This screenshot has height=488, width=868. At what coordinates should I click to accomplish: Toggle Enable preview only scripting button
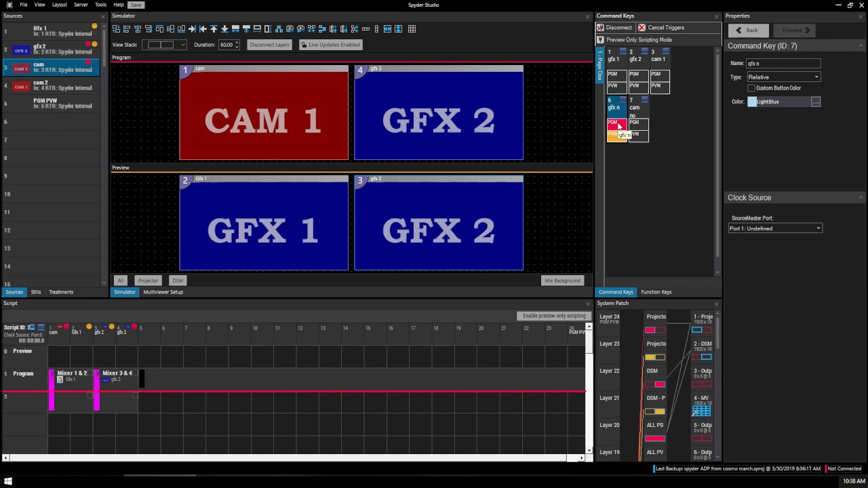coord(554,316)
